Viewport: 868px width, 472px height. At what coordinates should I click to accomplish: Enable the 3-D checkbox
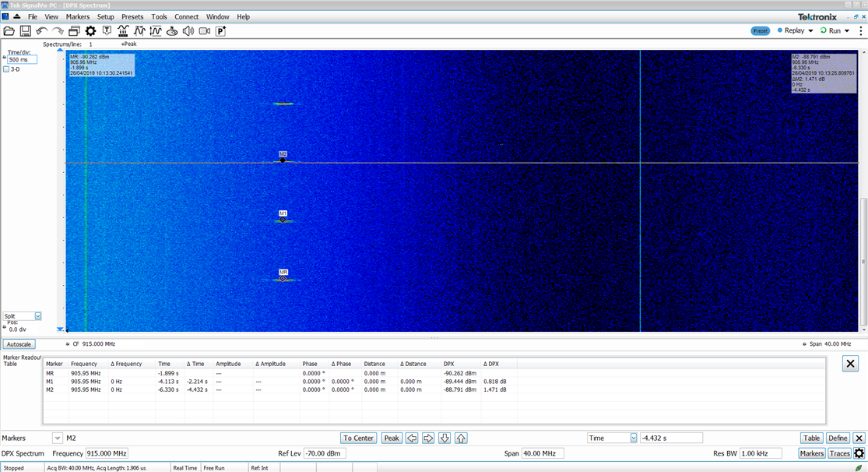coord(7,69)
